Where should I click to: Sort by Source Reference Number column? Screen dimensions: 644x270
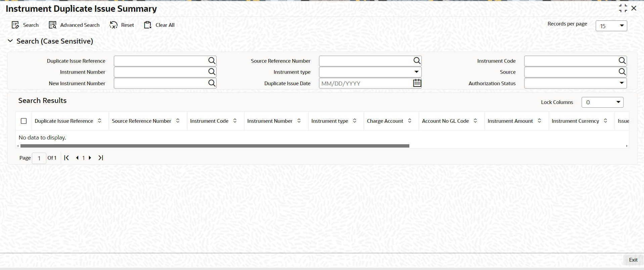coord(178,121)
